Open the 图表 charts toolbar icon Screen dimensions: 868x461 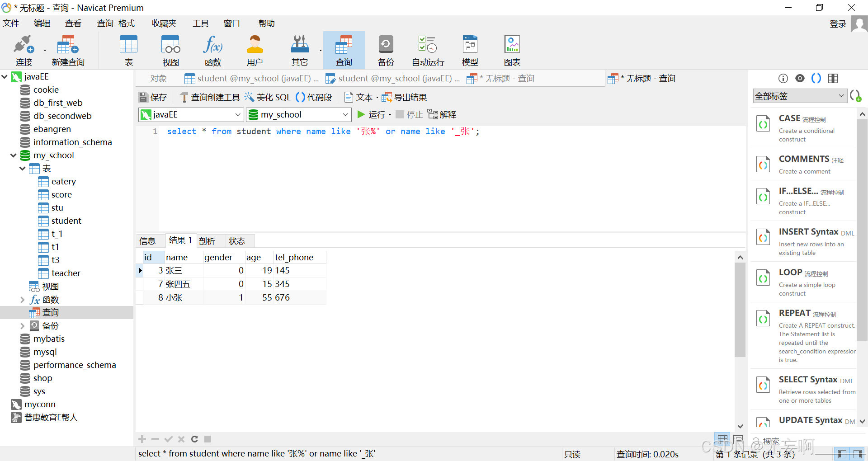[x=512, y=50]
